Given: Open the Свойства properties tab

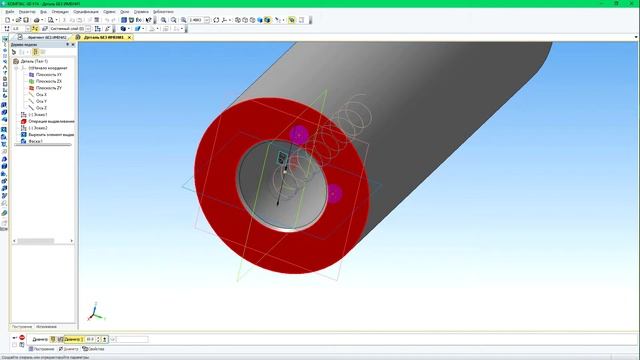Looking at the screenshot, I should 93,349.
